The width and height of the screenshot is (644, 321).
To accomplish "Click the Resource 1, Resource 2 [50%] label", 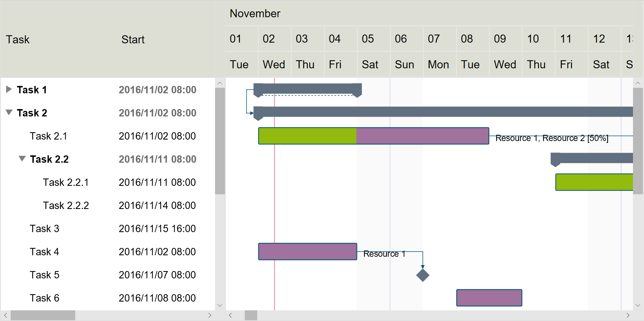I will tap(552, 138).
